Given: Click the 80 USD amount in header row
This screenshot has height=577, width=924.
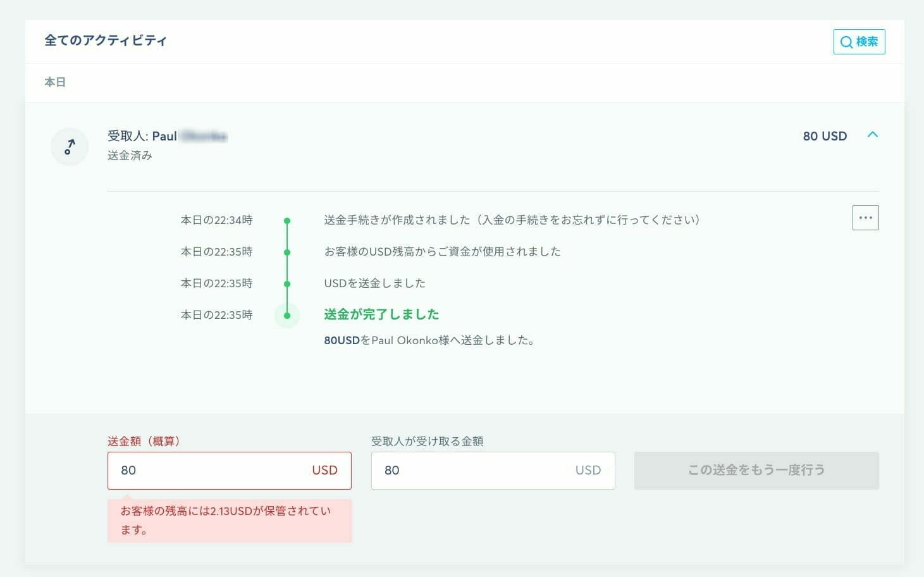Looking at the screenshot, I should point(825,136).
